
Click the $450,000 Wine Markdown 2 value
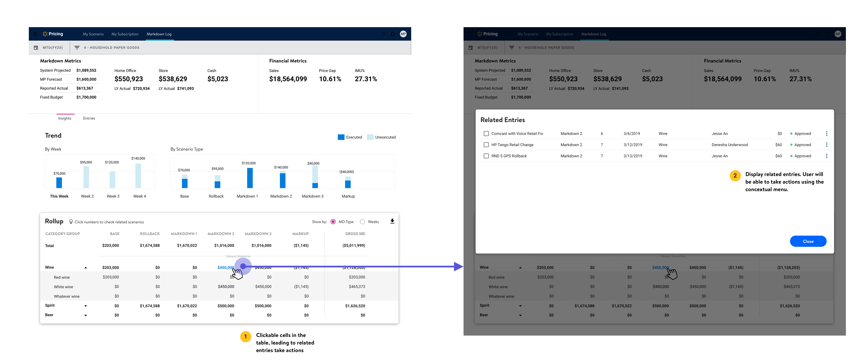tap(225, 267)
